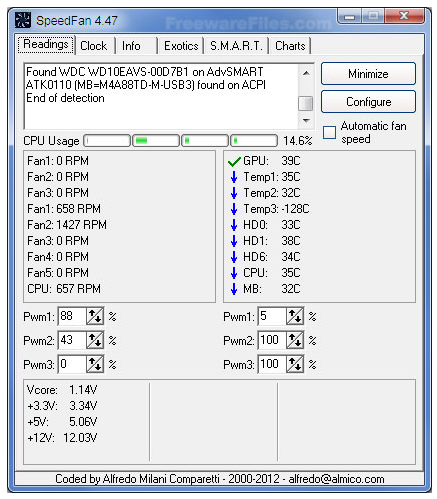437x499 pixels.
Task: Click the 'Vcore: 1.14V' voltage reading
Action: coord(62,390)
